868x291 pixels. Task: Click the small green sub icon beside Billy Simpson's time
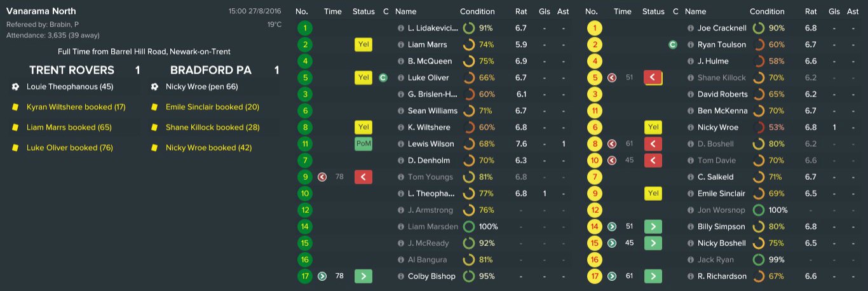pyautogui.click(x=611, y=227)
